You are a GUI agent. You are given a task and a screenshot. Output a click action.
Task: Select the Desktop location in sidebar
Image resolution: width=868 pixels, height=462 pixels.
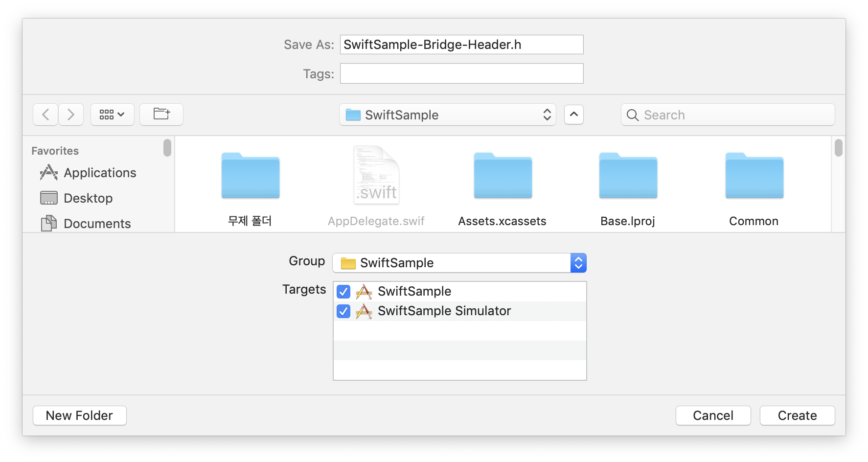pos(88,198)
